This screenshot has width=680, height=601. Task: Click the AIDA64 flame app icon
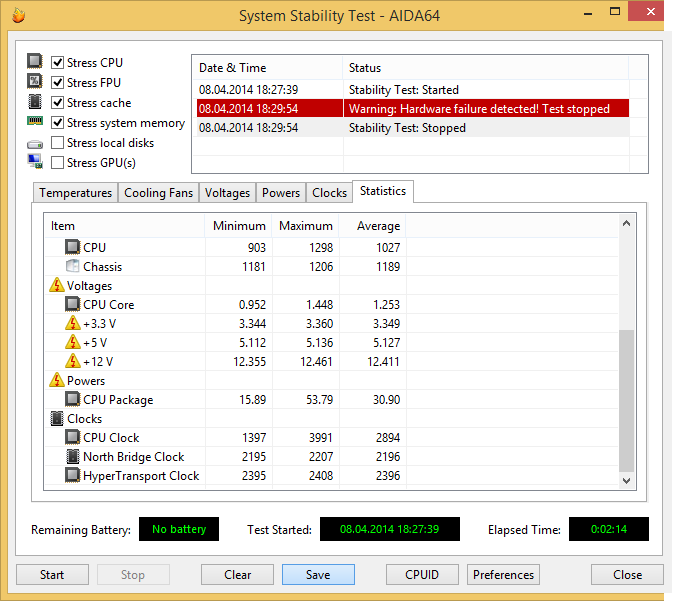(x=18, y=16)
